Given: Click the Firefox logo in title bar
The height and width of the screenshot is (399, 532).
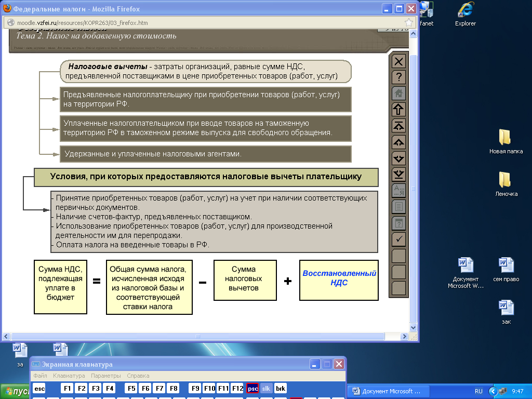Looking at the screenshot, I should coord(7,8).
